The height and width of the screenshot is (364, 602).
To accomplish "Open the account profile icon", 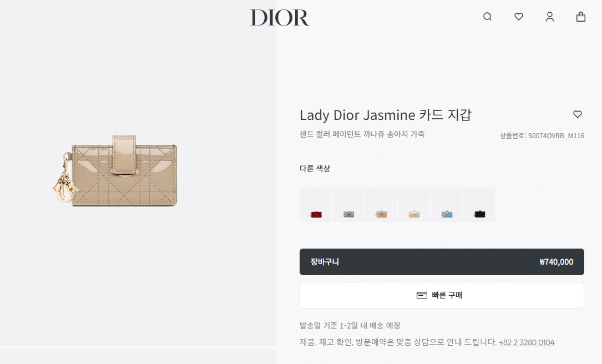I will point(550,17).
